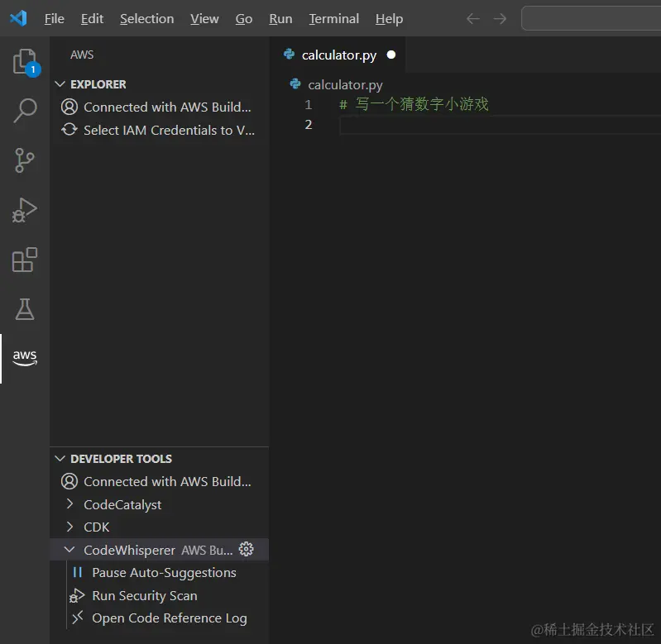Image resolution: width=661 pixels, height=644 pixels.
Task: Open the Search view in activity bar
Action: tap(25, 111)
